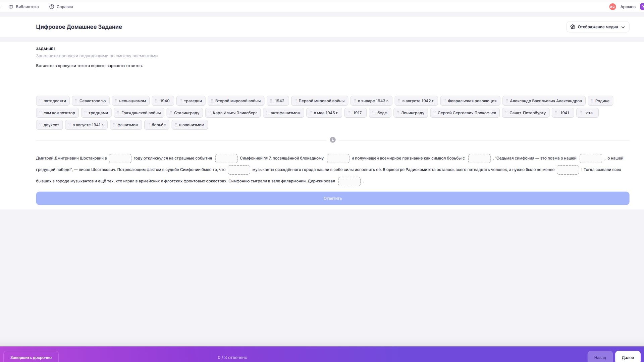Select the 'фашизмом' chip

(x=126, y=125)
